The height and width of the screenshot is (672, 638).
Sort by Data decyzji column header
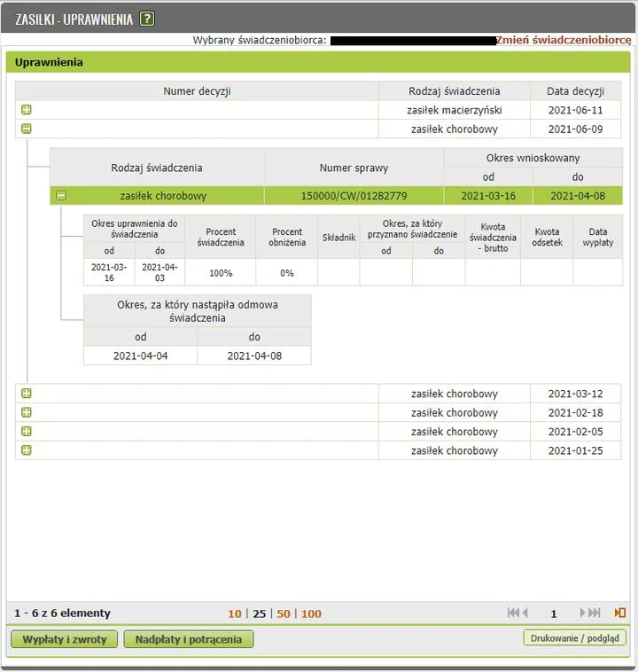[576, 91]
